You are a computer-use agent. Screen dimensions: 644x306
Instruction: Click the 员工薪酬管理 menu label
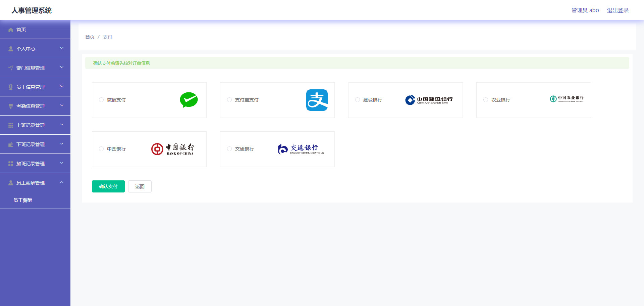pos(31,183)
